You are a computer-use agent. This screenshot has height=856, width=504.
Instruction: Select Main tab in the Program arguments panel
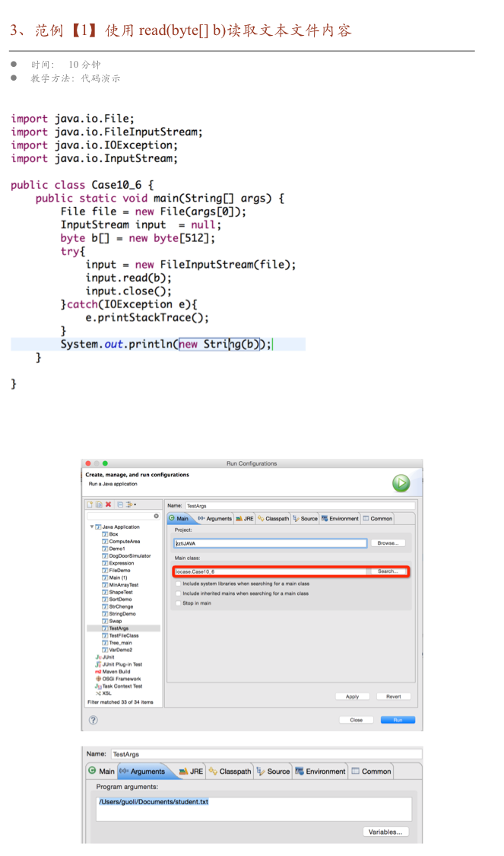tap(101, 772)
